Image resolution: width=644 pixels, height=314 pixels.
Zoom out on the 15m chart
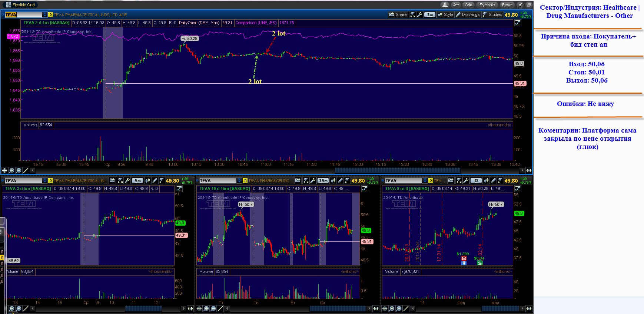(213, 308)
